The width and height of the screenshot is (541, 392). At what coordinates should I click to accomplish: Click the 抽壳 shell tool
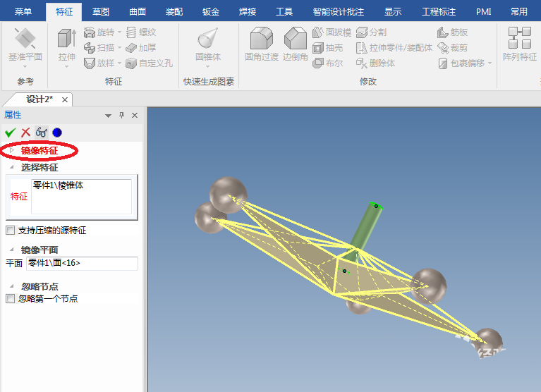(328, 47)
